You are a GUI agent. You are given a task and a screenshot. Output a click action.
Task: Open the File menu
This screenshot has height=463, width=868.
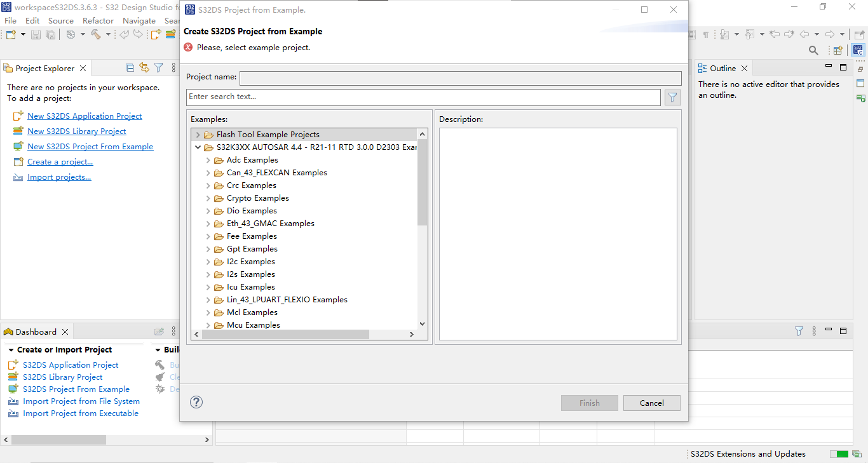(11, 20)
